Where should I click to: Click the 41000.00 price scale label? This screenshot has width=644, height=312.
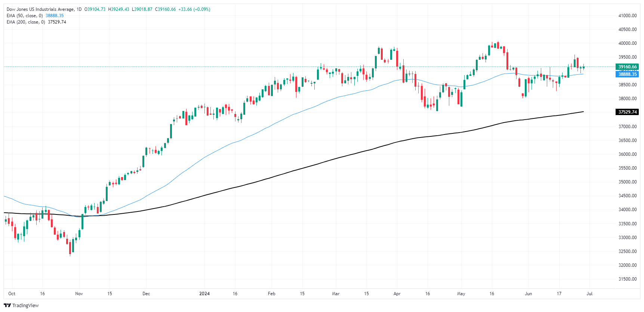point(628,16)
